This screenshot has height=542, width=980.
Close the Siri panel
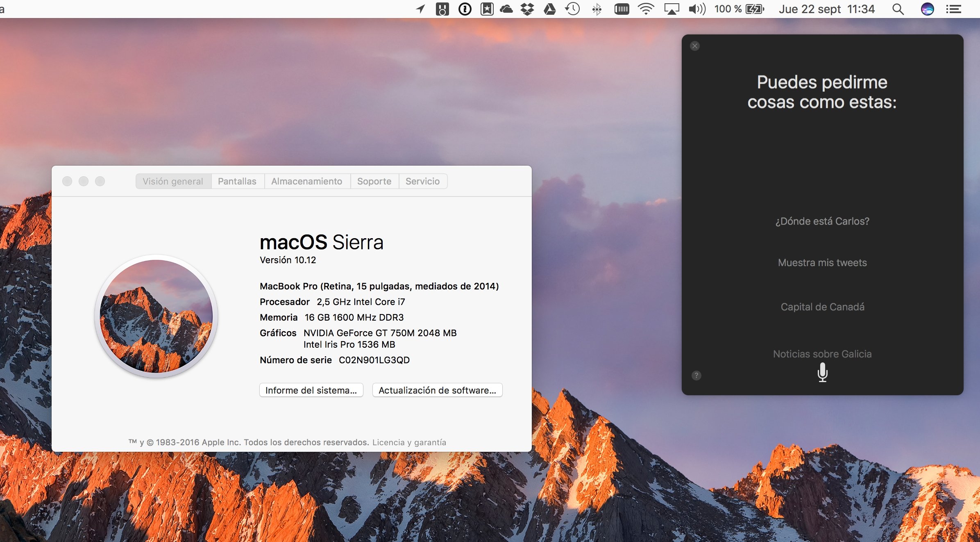(x=695, y=46)
